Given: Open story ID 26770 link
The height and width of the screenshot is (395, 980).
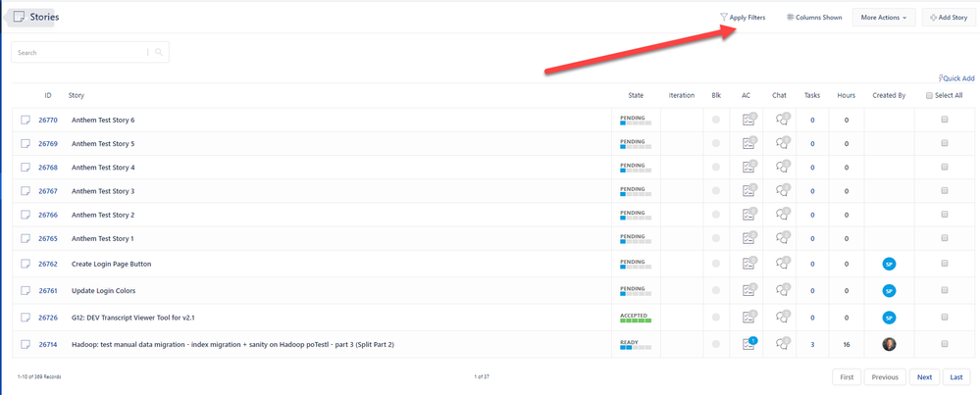Looking at the screenshot, I should tap(48, 120).
